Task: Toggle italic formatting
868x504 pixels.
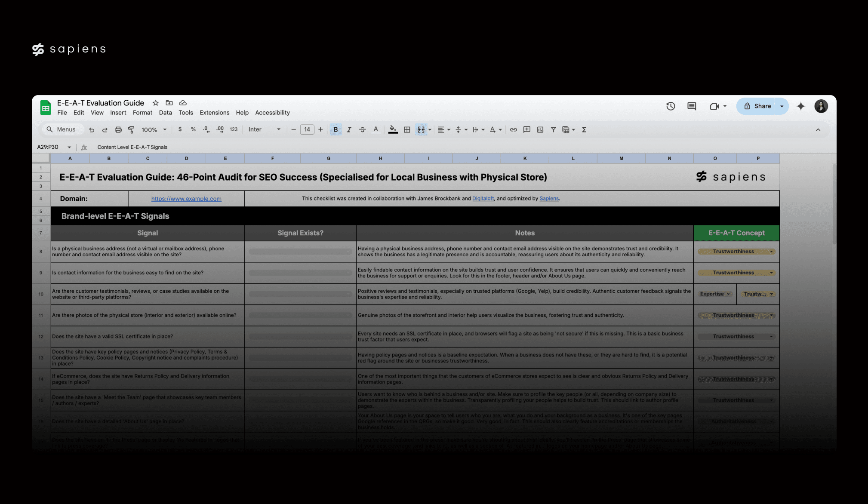Action: click(349, 129)
